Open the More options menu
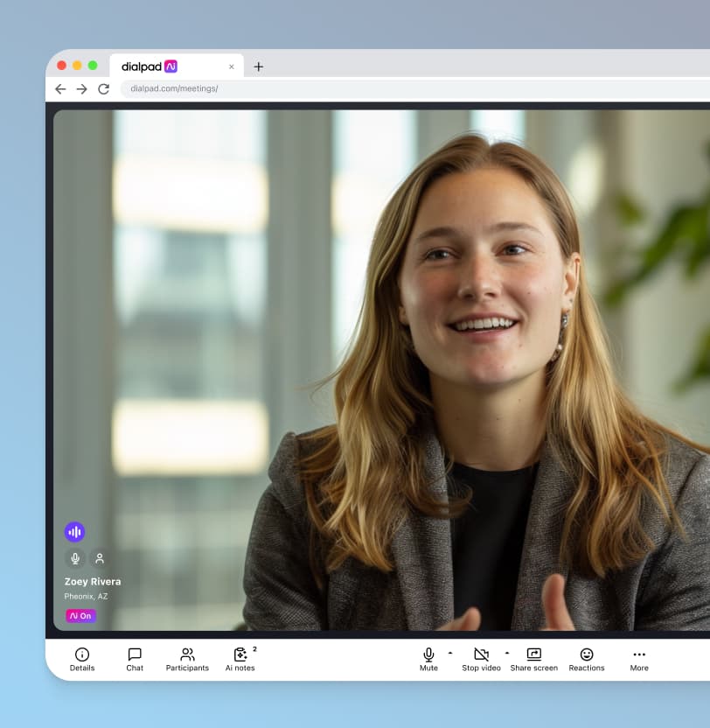This screenshot has height=728, width=710. 639,659
